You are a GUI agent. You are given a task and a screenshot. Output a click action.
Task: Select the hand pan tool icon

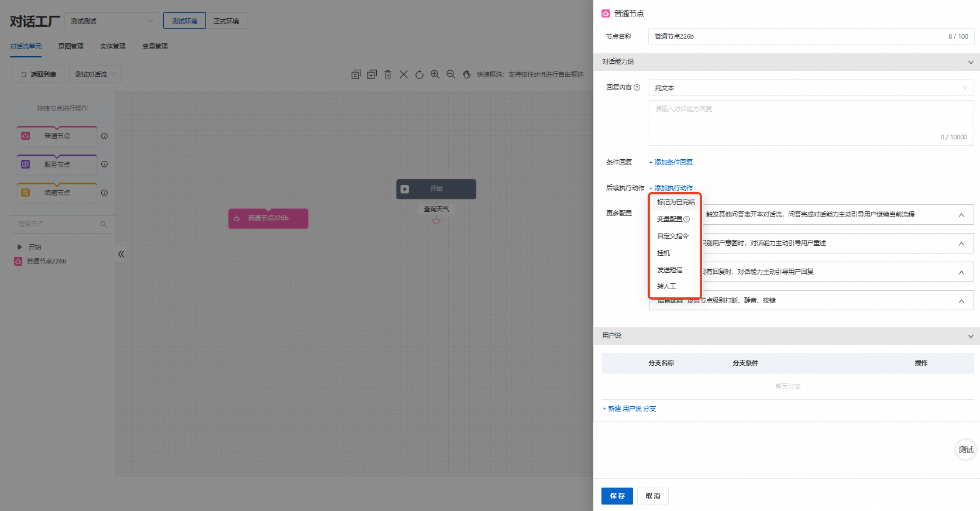[x=467, y=74]
